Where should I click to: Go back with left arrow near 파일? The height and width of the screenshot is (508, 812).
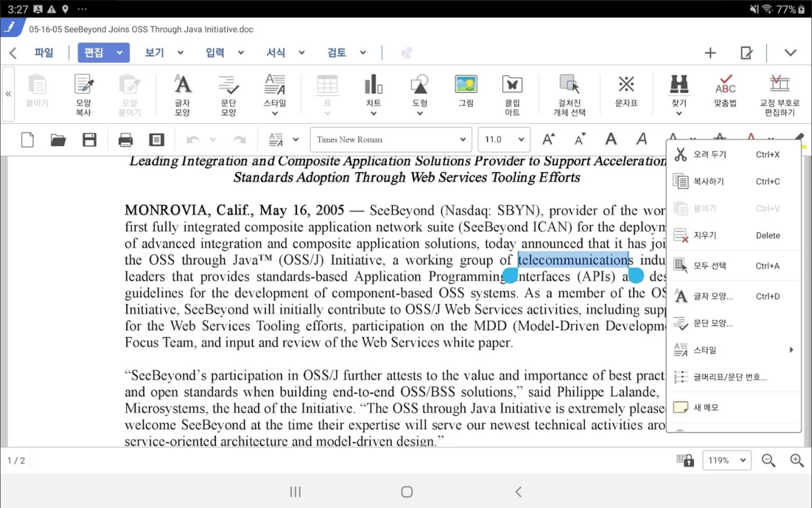[x=13, y=52]
